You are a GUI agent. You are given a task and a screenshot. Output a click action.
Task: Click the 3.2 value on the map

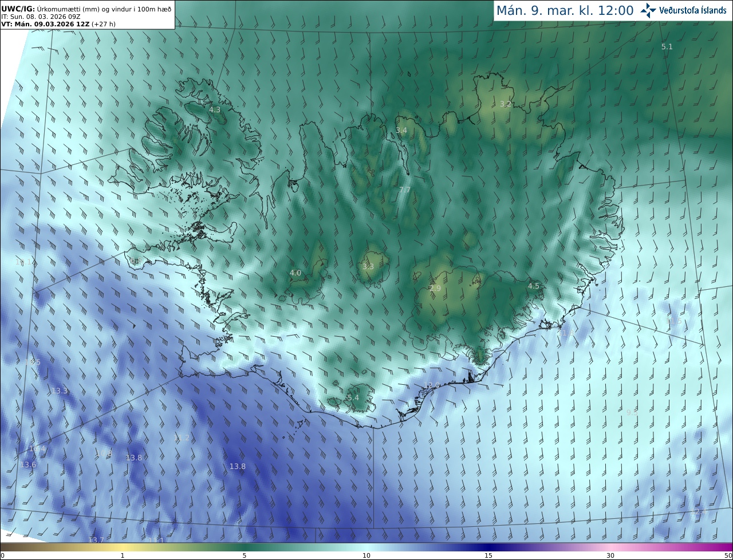pos(505,104)
